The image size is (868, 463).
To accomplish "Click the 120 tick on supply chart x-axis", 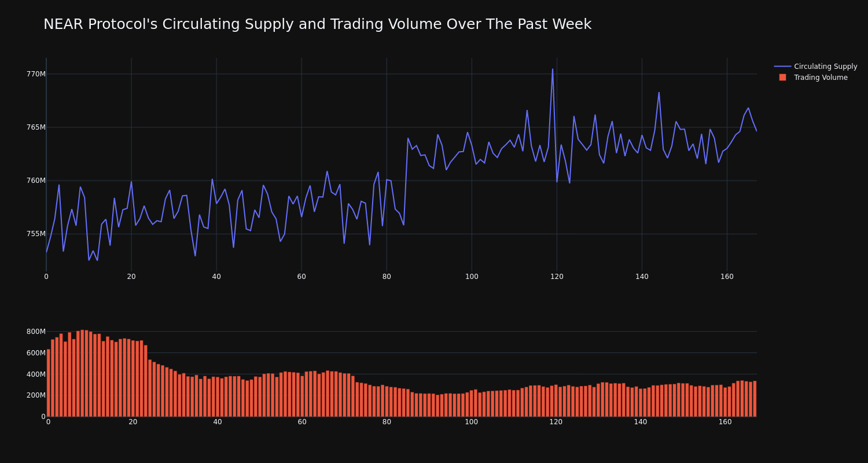I will (x=557, y=277).
